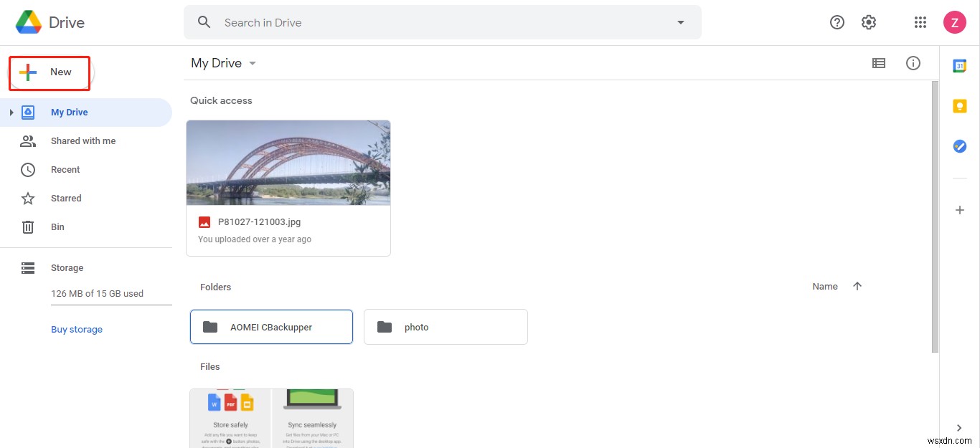Screen dimensions: 980x448
Task: Open the bridge photo thumbnail
Action: click(288, 163)
